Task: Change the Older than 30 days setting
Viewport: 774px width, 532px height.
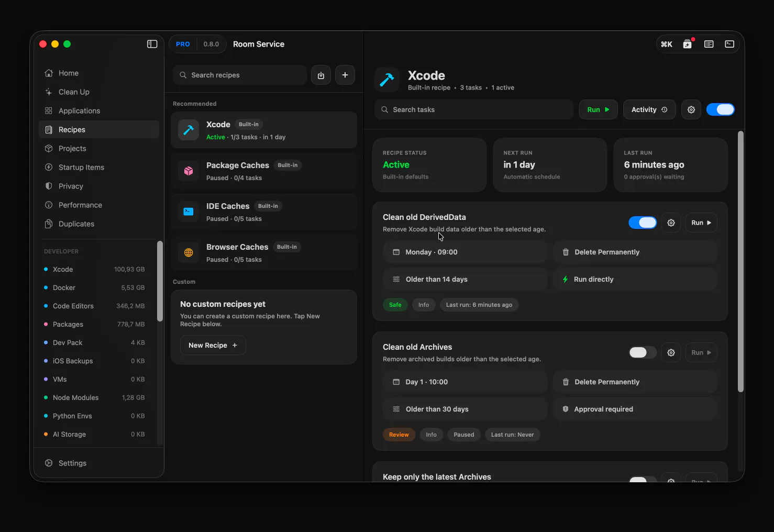Action: click(x=465, y=409)
